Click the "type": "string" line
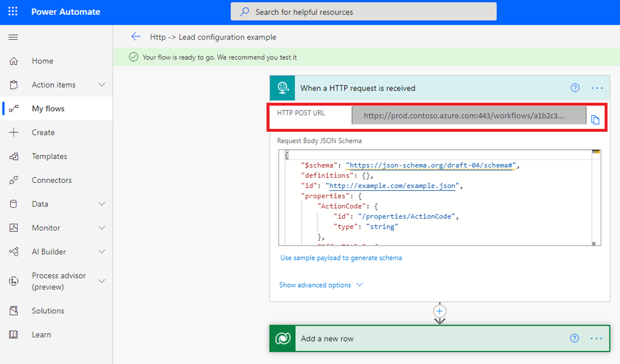The height and width of the screenshot is (364, 620). pos(366,226)
